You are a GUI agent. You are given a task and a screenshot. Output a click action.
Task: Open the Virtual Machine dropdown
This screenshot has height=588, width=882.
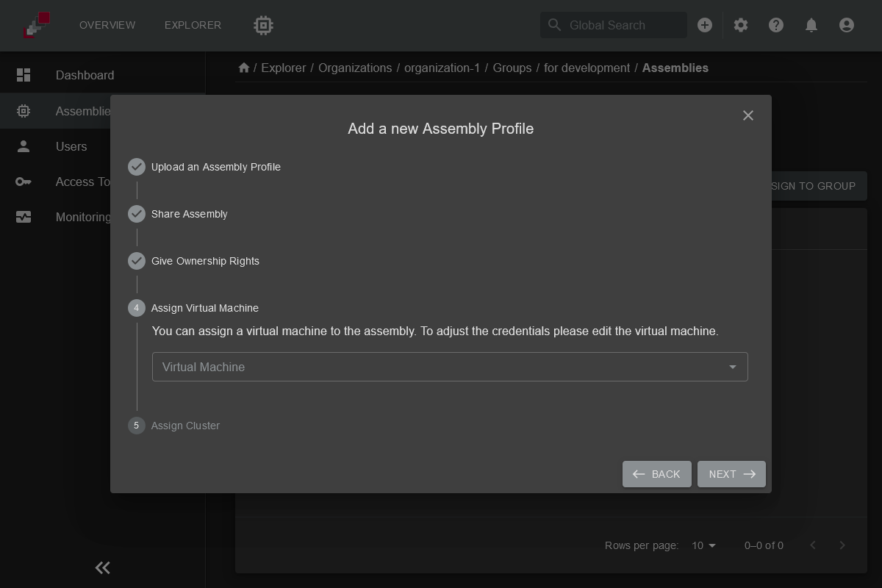pyautogui.click(x=450, y=367)
